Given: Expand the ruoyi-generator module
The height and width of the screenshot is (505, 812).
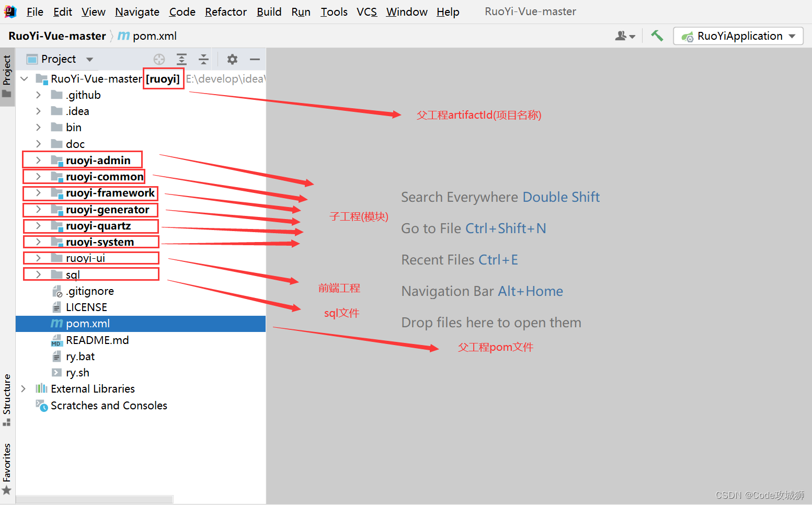Looking at the screenshot, I should (38, 210).
